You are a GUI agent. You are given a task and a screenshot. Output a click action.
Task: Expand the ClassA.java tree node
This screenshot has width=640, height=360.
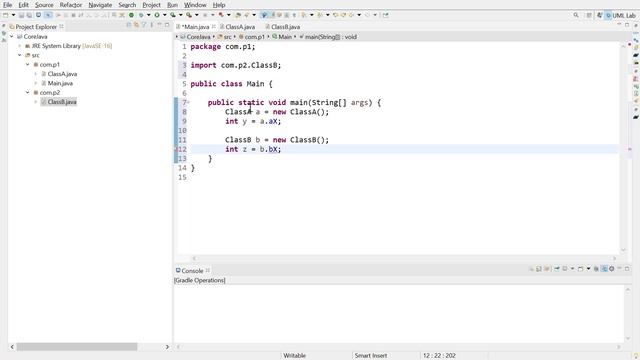click(36, 74)
